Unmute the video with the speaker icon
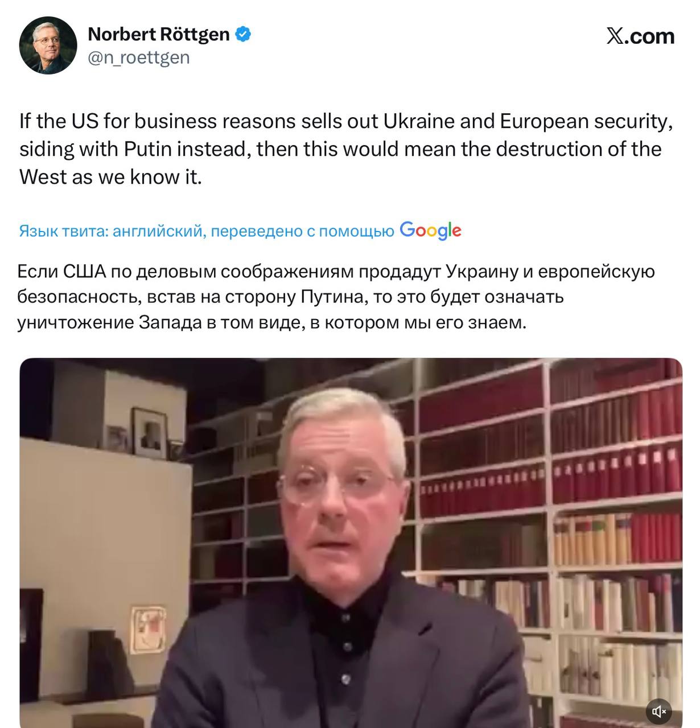The height and width of the screenshot is (728, 700). 659,711
